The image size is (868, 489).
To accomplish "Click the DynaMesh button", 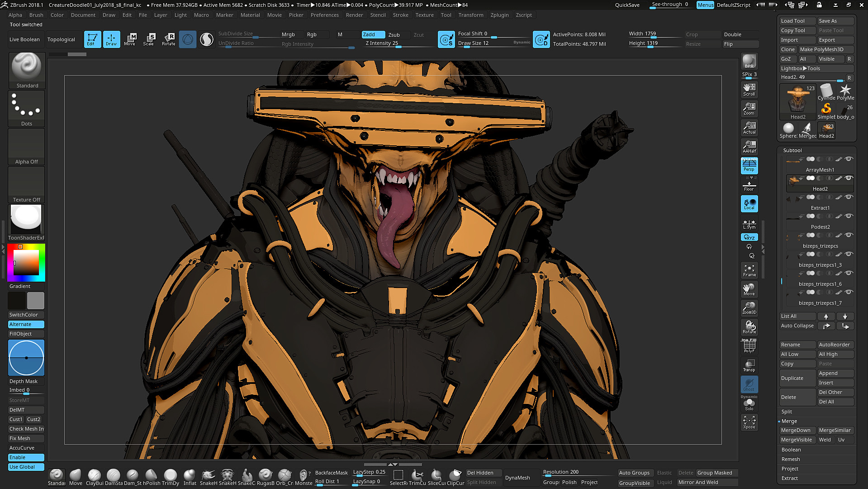I will coord(517,478).
